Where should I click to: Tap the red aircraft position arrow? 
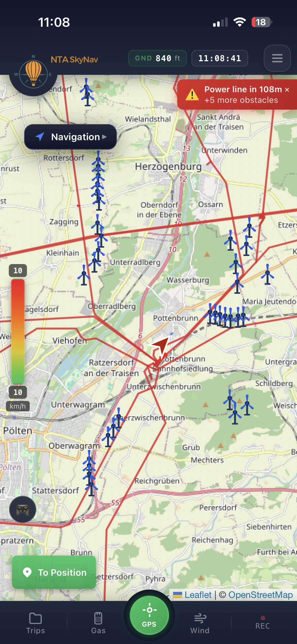click(160, 345)
